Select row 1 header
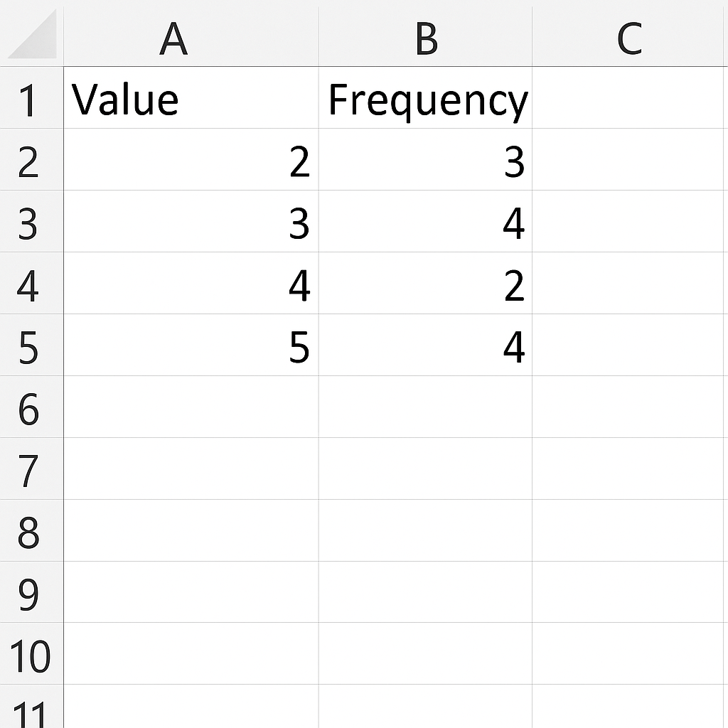The image size is (728, 728). click(x=28, y=100)
